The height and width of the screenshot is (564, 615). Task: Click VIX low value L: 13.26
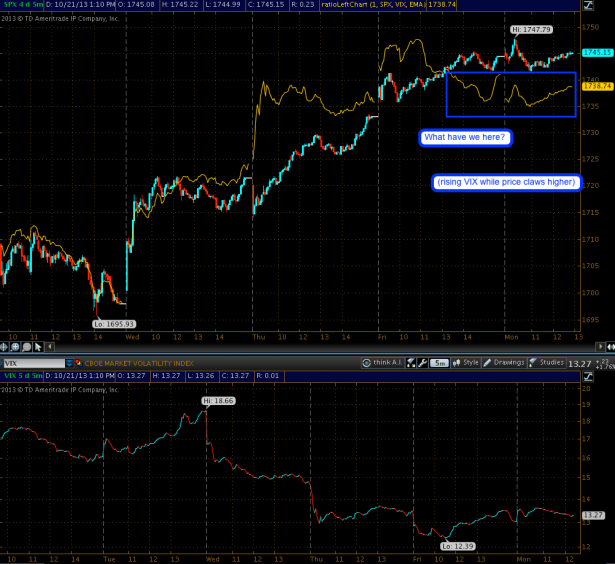(200, 376)
